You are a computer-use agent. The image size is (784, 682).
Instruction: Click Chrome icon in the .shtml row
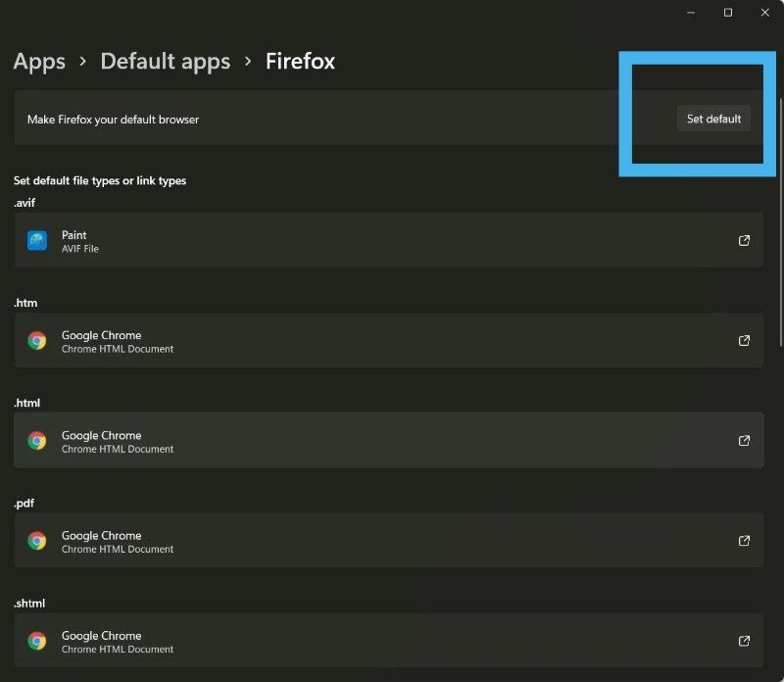[37, 641]
